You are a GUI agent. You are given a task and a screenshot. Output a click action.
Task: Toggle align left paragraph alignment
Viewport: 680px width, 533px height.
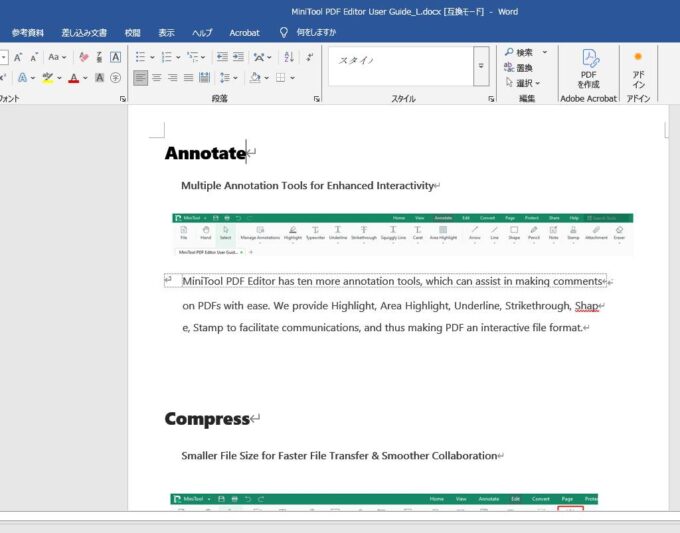point(140,78)
